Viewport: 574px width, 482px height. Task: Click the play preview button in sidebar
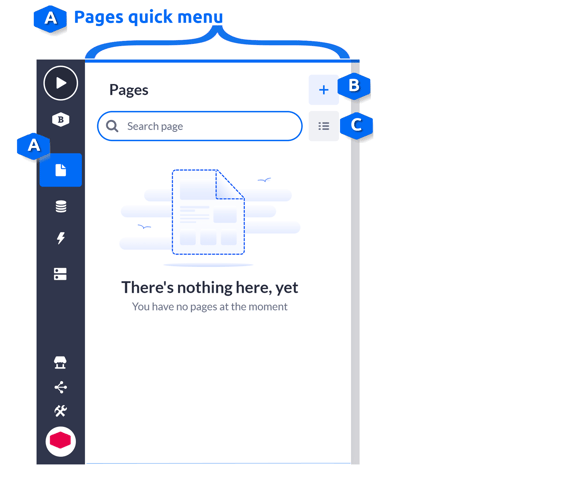(61, 83)
